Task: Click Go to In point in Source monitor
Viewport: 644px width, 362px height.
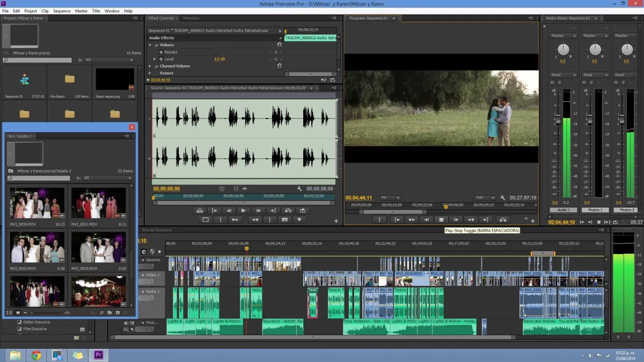Action: (x=215, y=211)
